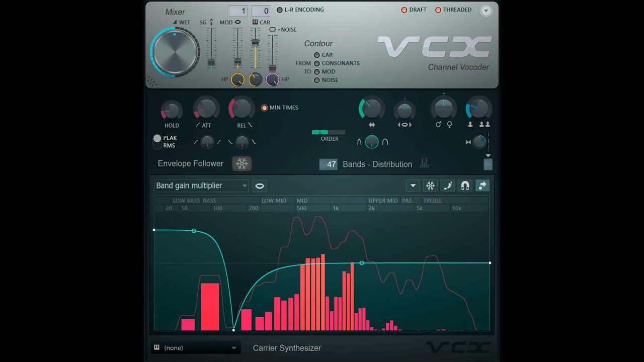
Task: Click the VCX Channel Vocoder logo
Action: point(436,53)
